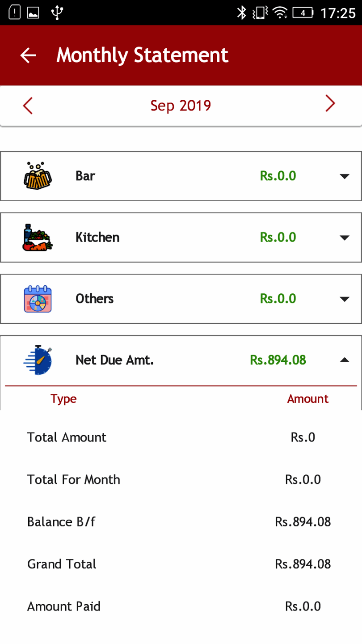362x644 pixels.
Task: Tap the back arrow in header
Action: [28, 55]
